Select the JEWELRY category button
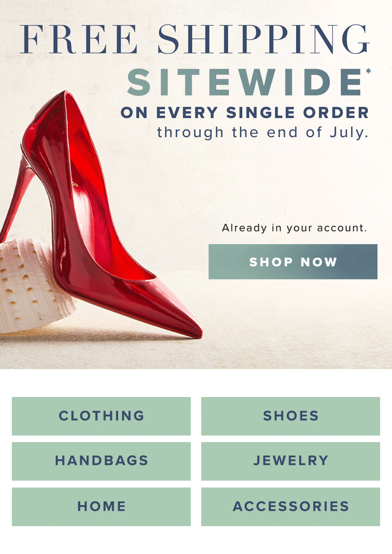The width and height of the screenshot is (392, 554). pyautogui.click(x=291, y=461)
